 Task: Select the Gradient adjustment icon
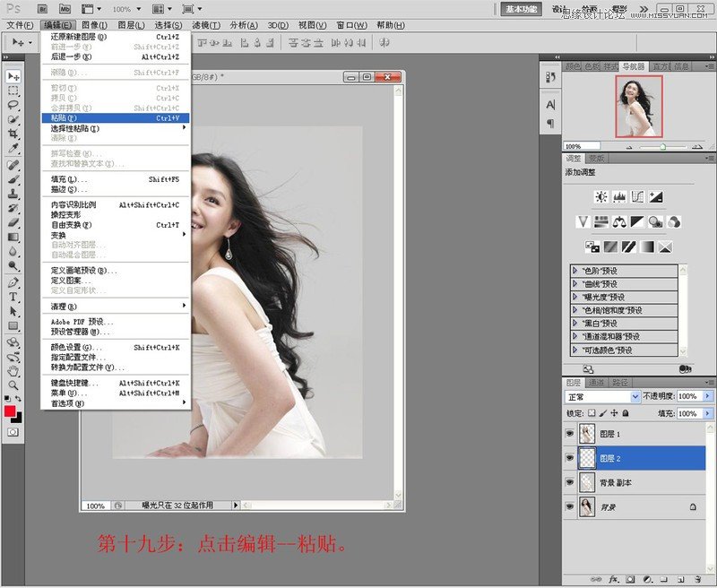pos(646,246)
